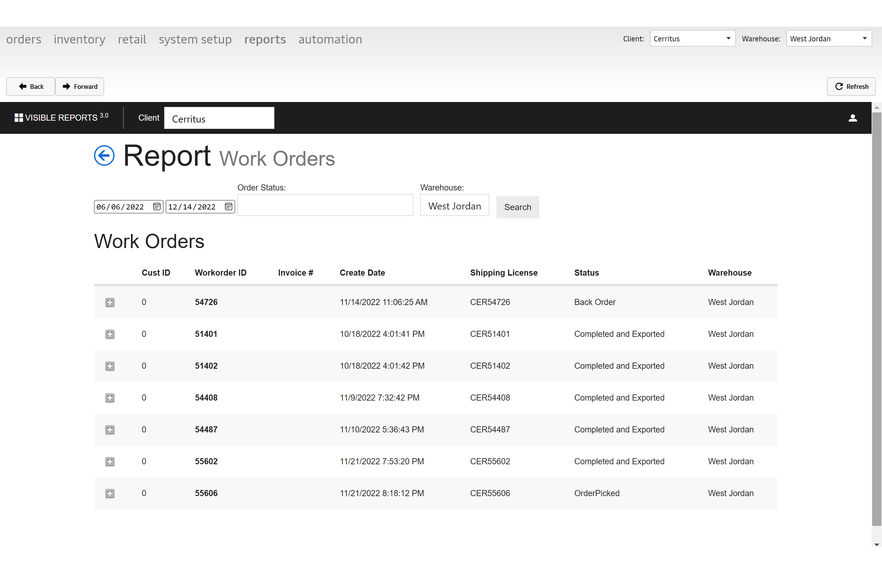Screen dimensions: 882x588
Task: Click shipping license CER51401
Action: click(x=490, y=334)
